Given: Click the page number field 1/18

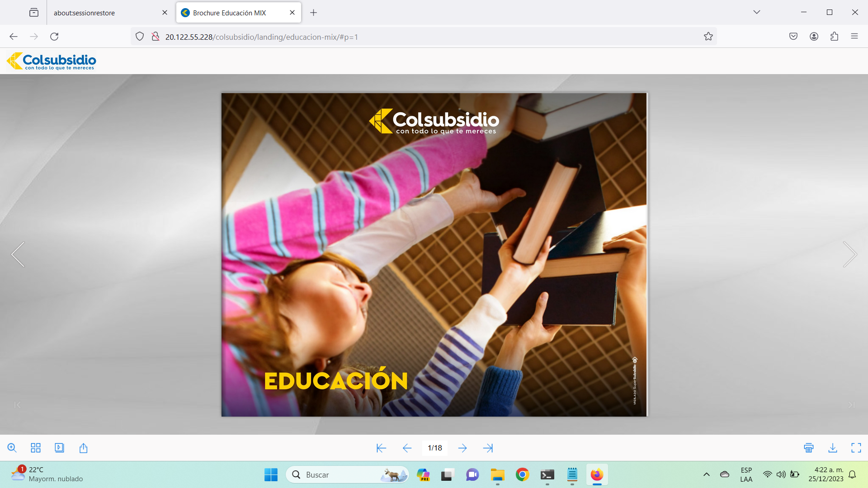Looking at the screenshot, I should click(435, 448).
